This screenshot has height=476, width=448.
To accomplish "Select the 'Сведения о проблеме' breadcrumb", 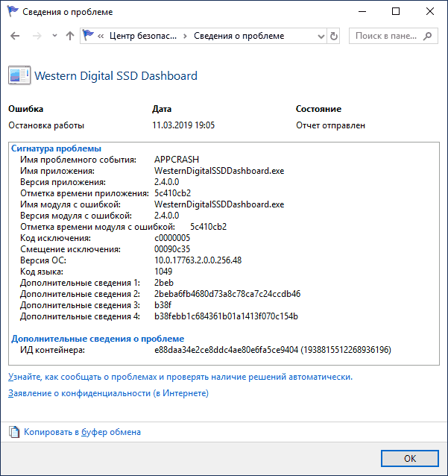I will 239,36.
